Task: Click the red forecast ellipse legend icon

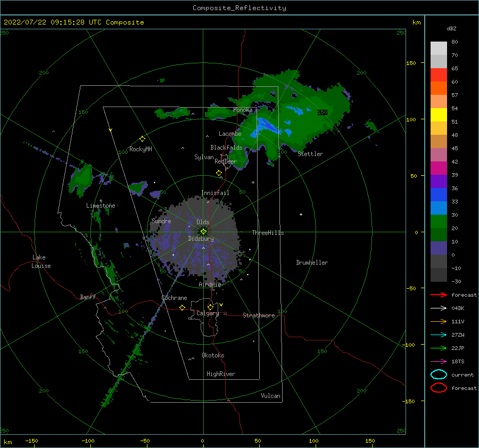Action: point(439,388)
